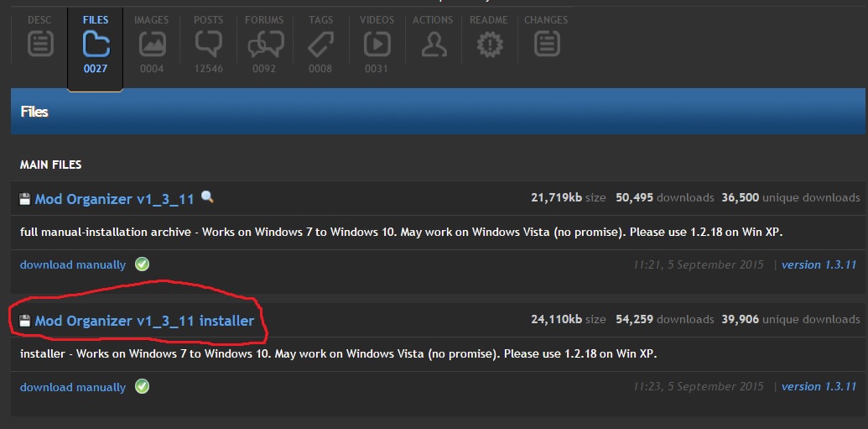Select the 21,719kb size text
The width and height of the screenshot is (868, 429).
point(568,197)
